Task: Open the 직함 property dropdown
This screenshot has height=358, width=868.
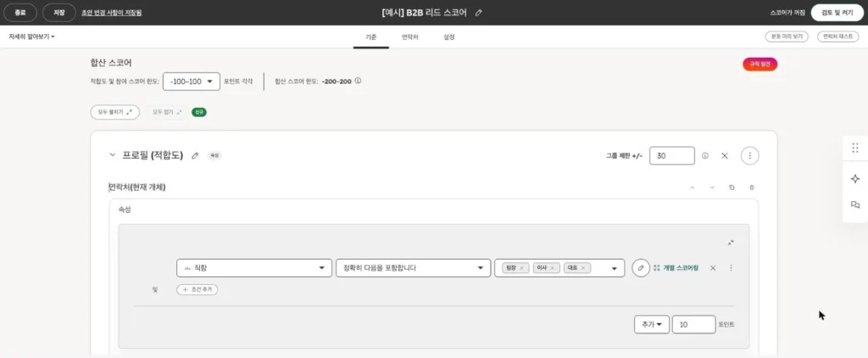Action: (254, 268)
